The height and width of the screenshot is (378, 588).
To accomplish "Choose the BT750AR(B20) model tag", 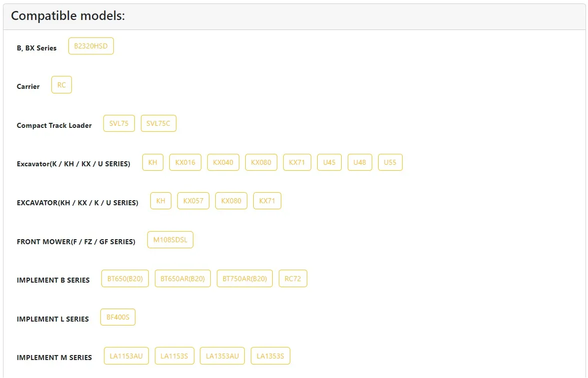I will (245, 279).
